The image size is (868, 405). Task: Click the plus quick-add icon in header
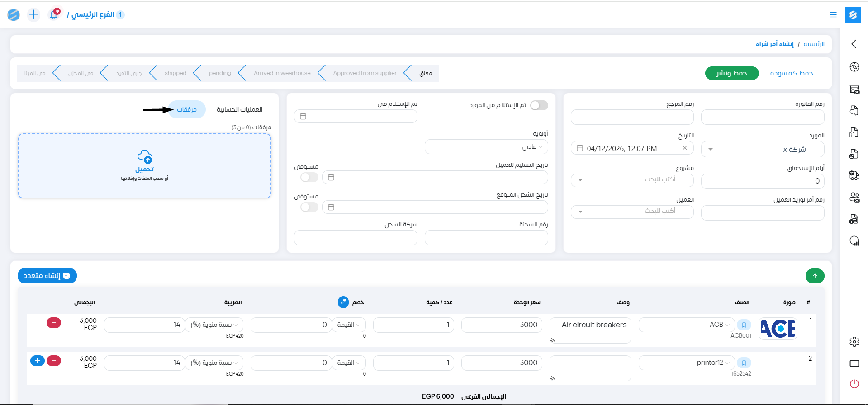tap(33, 14)
